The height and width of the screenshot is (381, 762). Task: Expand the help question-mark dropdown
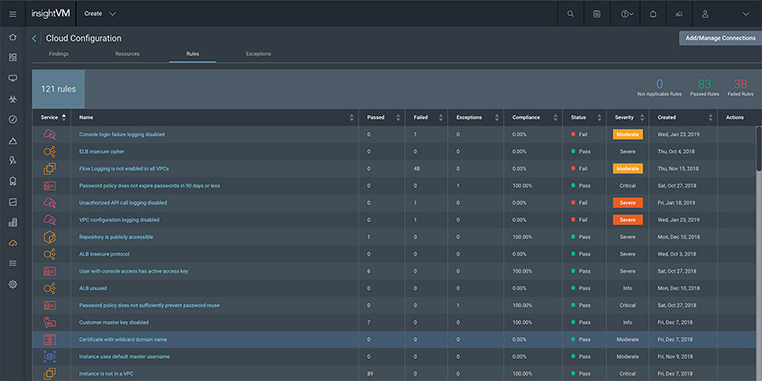pyautogui.click(x=627, y=14)
